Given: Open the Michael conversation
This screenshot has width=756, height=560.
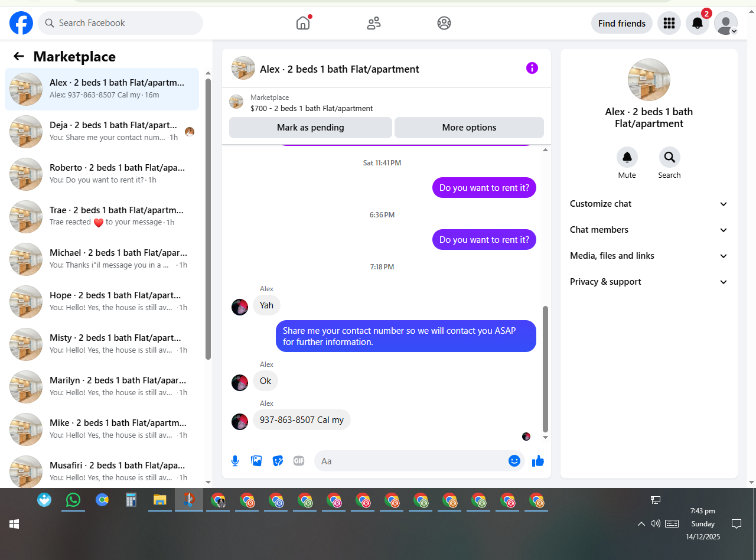Looking at the screenshot, I should [x=102, y=259].
